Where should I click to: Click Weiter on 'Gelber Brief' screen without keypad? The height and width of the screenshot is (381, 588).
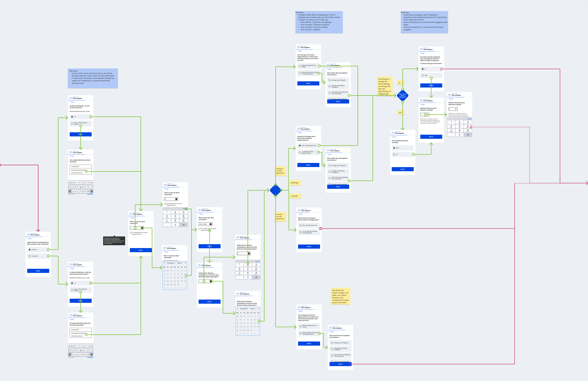pos(209,302)
